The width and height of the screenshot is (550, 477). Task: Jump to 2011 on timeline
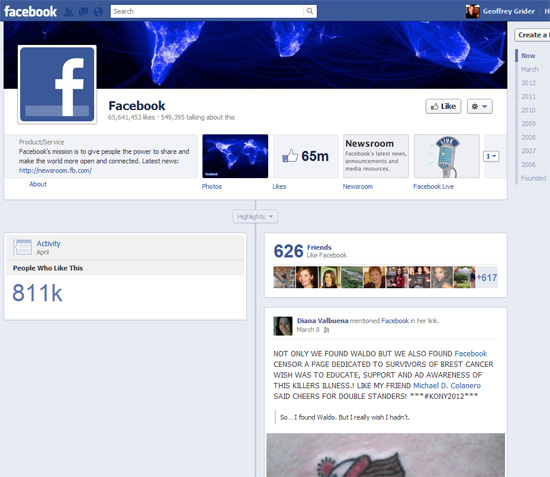coord(528,97)
